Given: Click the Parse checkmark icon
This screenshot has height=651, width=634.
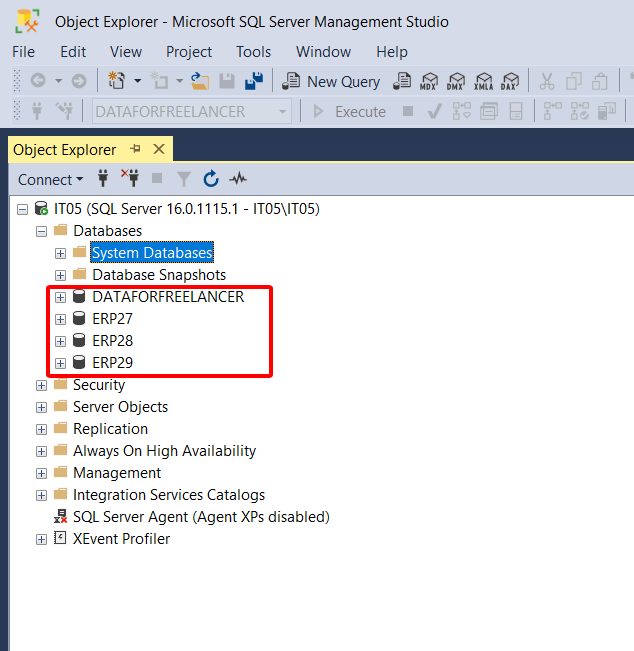Looking at the screenshot, I should tap(434, 111).
